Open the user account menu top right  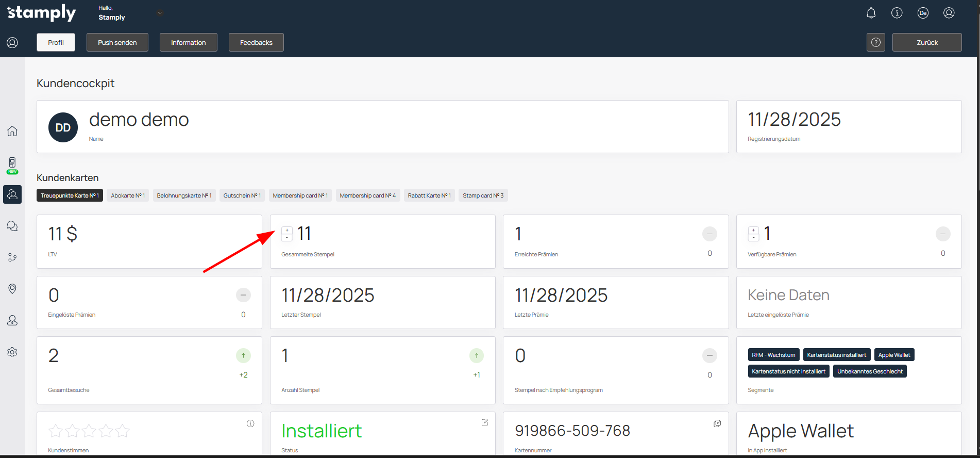click(949, 13)
